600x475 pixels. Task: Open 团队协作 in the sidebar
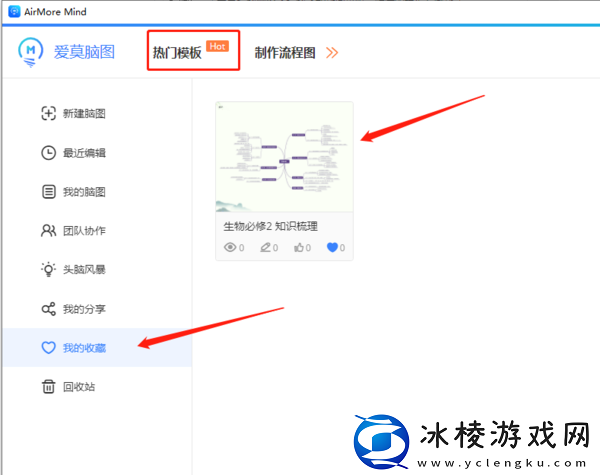tap(84, 231)
